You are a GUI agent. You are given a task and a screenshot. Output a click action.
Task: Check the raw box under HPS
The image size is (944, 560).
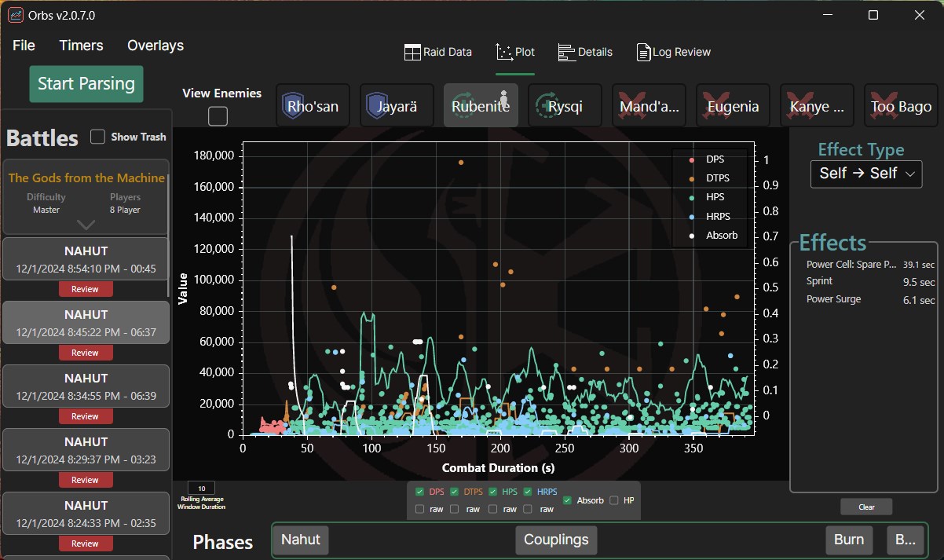[493, 509]
